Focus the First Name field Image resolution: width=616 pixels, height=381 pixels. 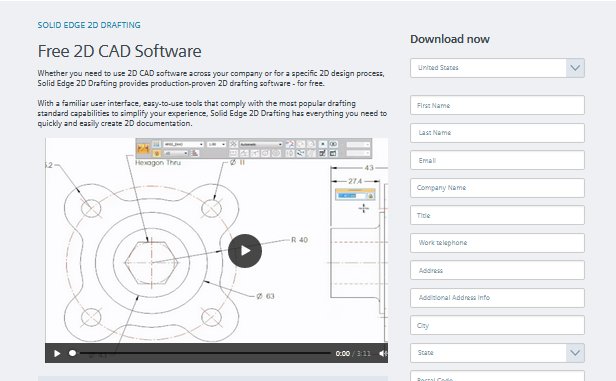tap(497, 105)
